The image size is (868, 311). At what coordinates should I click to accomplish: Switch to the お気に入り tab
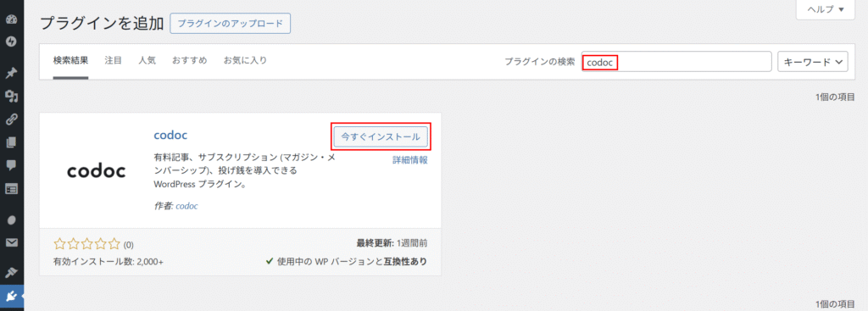(x=245, y=60)
